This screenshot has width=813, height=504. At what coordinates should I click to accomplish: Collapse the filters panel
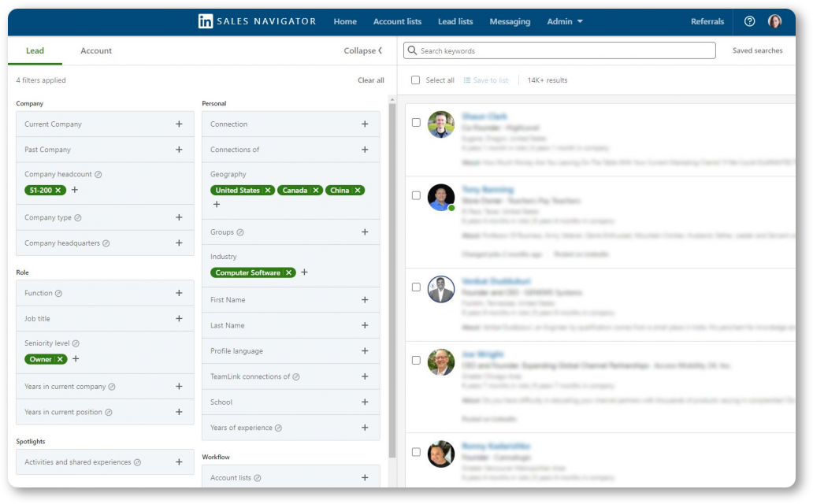363,51
